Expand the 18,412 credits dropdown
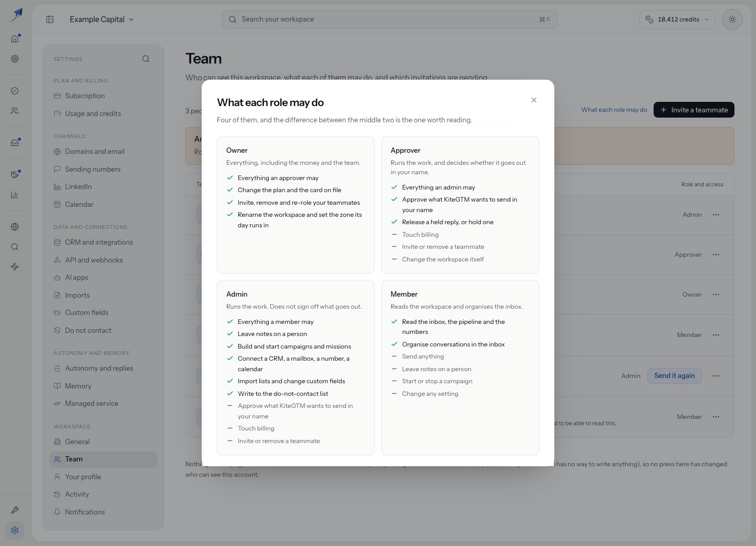This screenshot has width=756, height=546. click(677, 19)
